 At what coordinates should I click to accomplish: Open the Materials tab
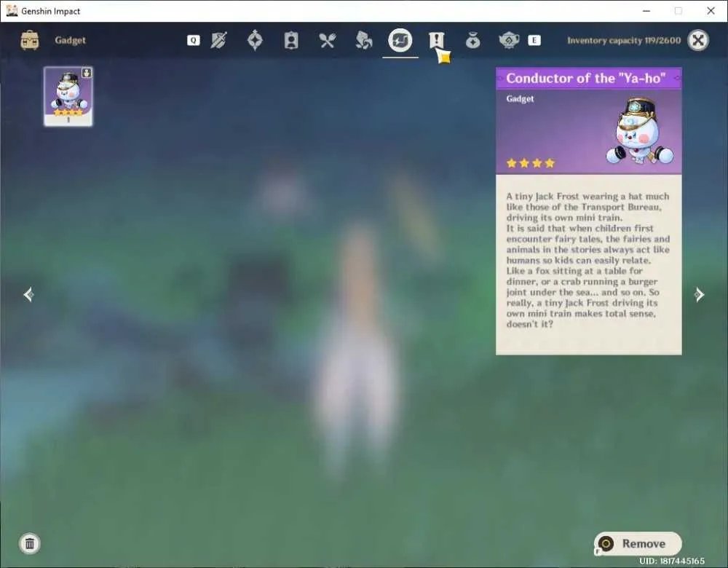tap(363, 40)
